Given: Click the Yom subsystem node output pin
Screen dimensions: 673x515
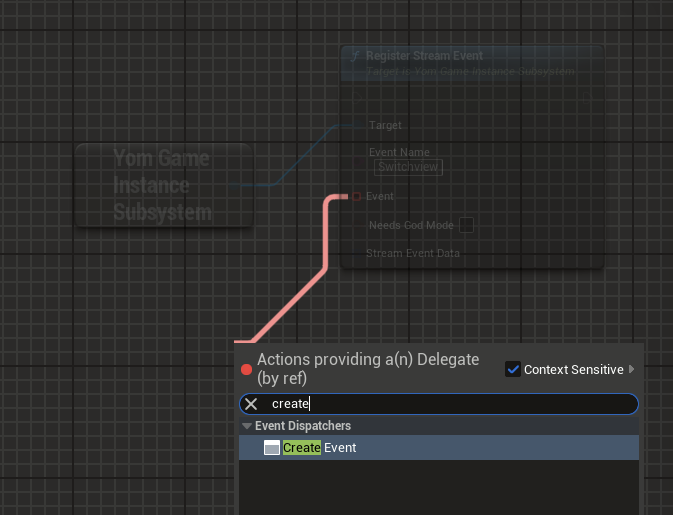Looking at the screenshot, I should [x=234, y=186].
